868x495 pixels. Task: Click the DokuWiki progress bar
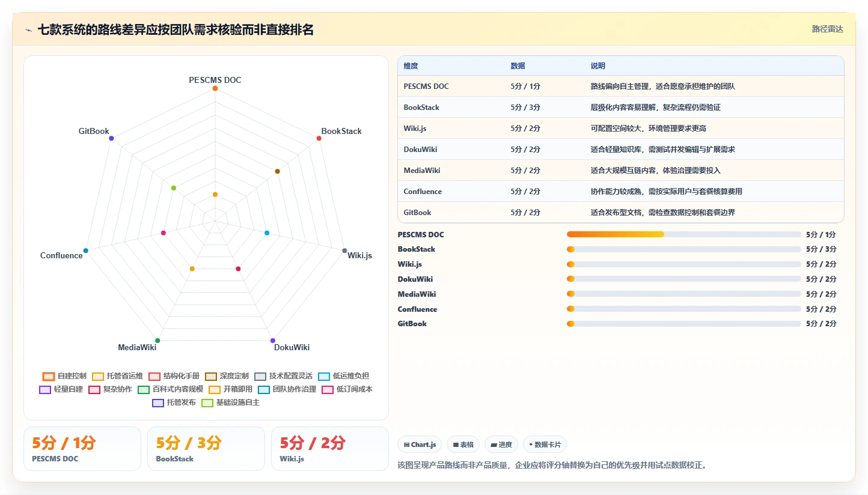tap(683, 279)
